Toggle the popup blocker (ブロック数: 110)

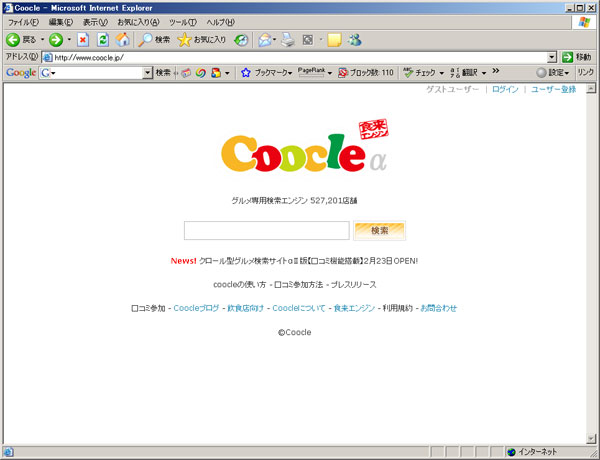click(x=366, y=73)
